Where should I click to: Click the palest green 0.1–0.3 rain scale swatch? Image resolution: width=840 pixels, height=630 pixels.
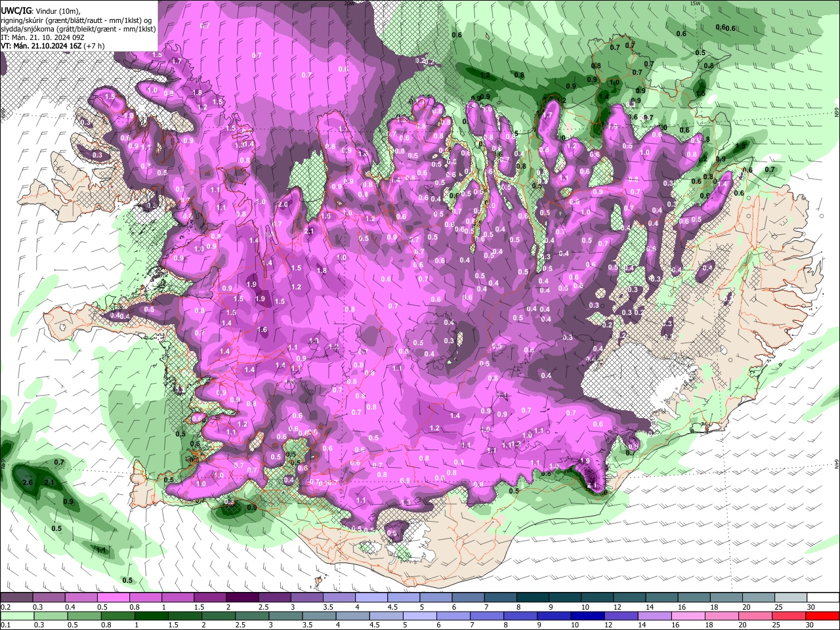pyautogui.click(x=16, y=616)
